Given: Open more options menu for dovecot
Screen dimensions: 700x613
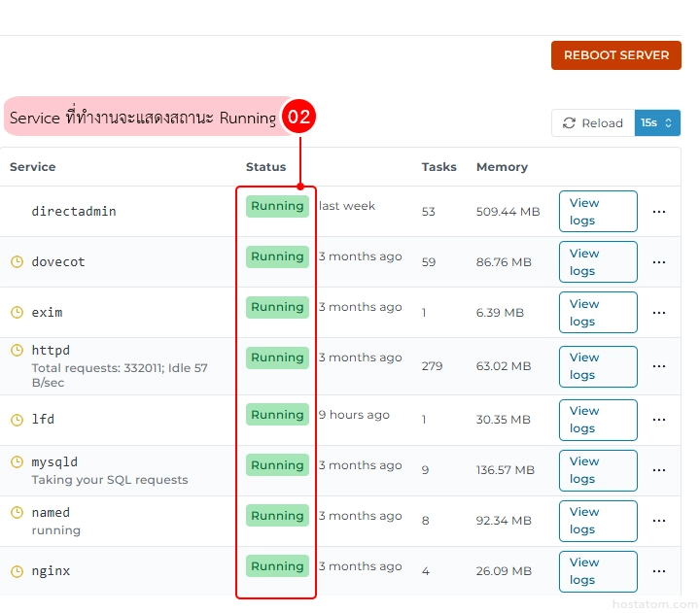Looking at the screenshot, I should coord(659,262).
